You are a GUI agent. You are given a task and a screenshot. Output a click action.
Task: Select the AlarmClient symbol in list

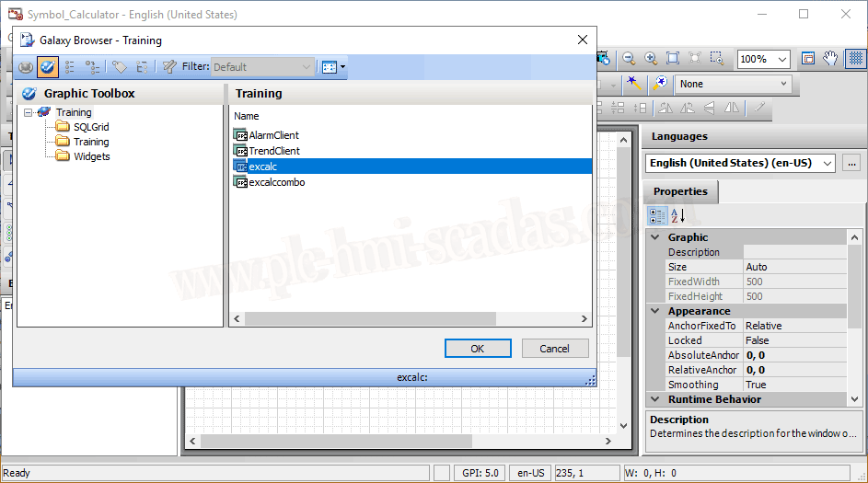point(273,135)
